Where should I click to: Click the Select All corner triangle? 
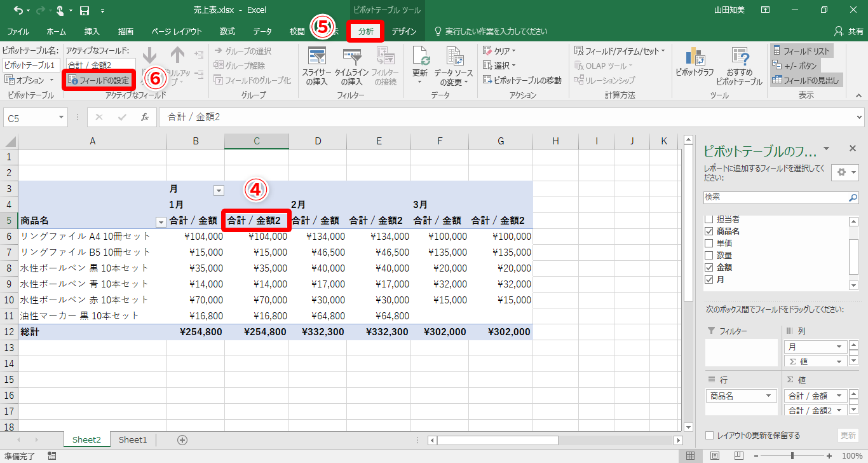tap(10, 141)
